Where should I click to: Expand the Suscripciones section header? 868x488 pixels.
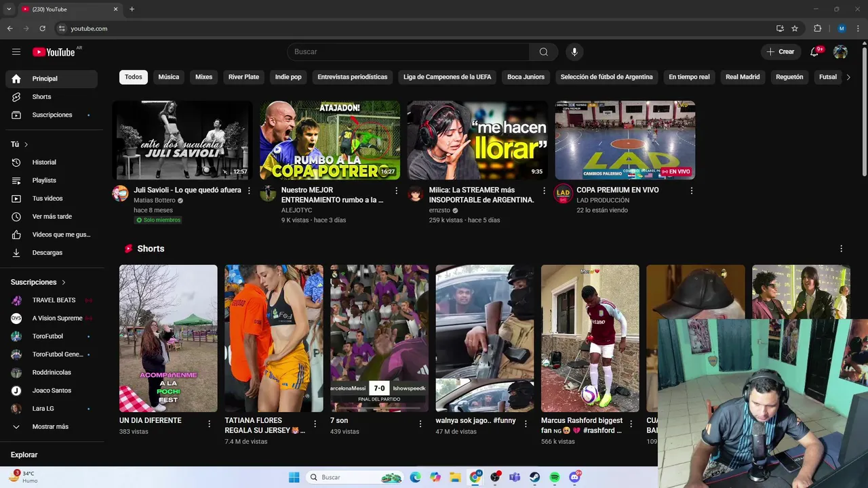39,282
